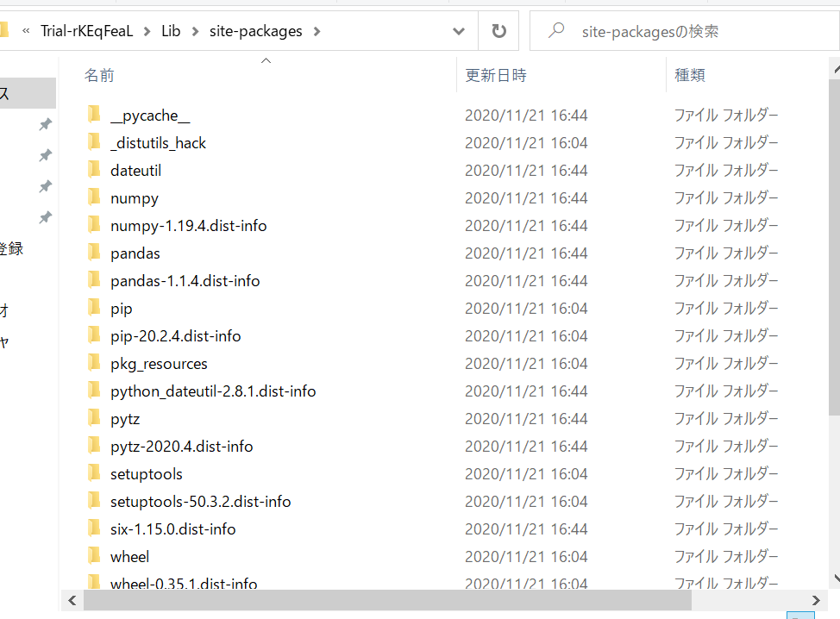Select Trial-rKEqFeaL in breadcrumb path
Viewport: 840px width, 619px height.
coord(87,31)
